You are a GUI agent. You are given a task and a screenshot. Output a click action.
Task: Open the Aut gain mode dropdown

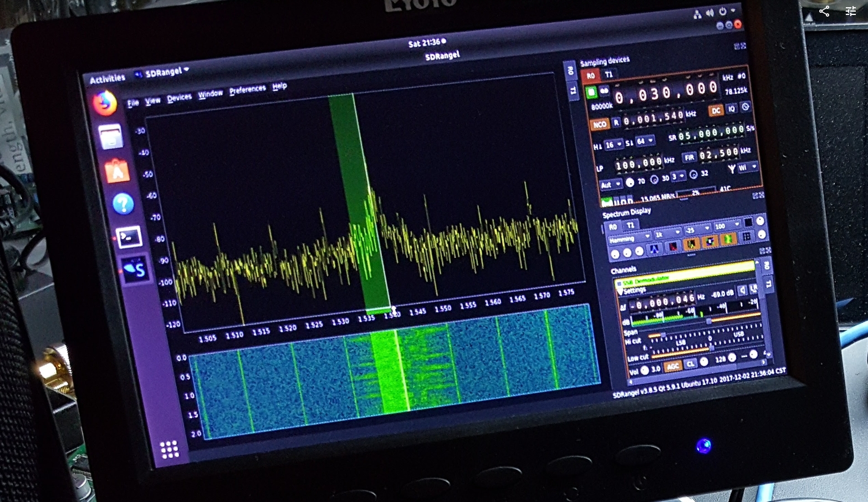click(611, 185)
